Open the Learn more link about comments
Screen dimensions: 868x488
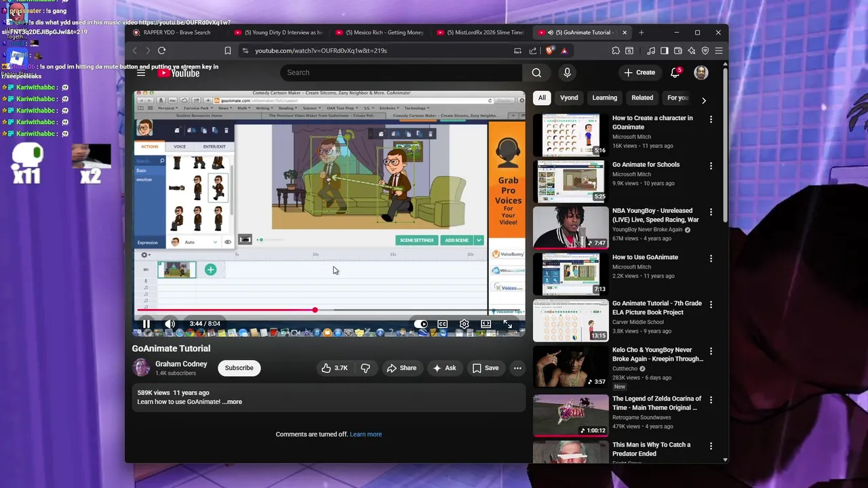366,434
